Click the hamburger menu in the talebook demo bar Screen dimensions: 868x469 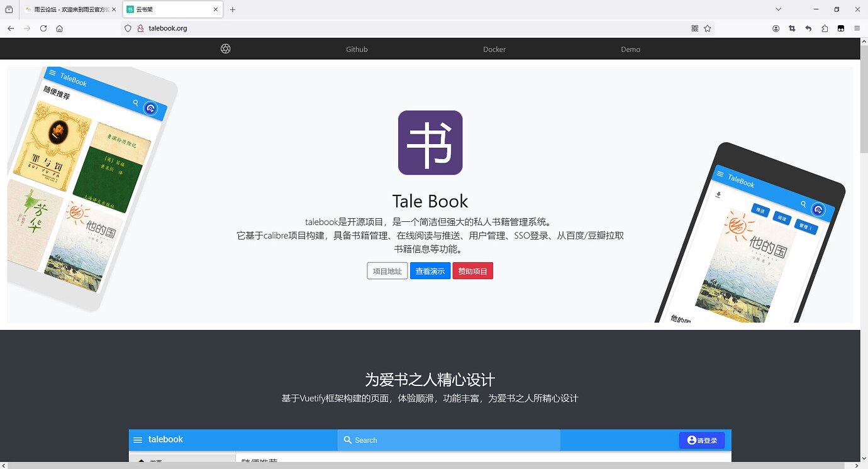(x=138, y=440)
